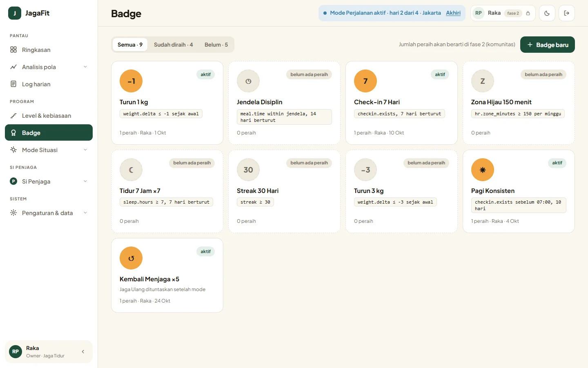Click the sleep.hours rule text
This screenshot has height=368, width=588.
pyautogui.click(x=166, y=202)
